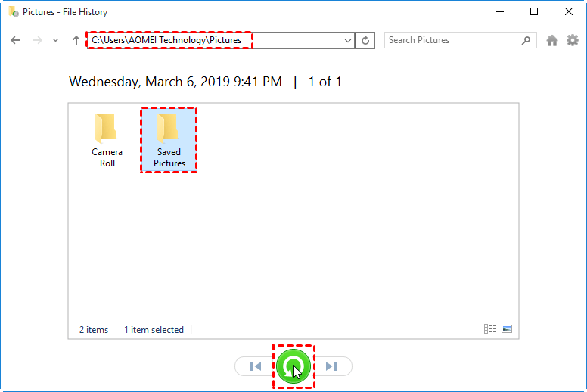
Task: Navigate back with the left arrow
Action: pyautogui.click(x=15, y=40)
